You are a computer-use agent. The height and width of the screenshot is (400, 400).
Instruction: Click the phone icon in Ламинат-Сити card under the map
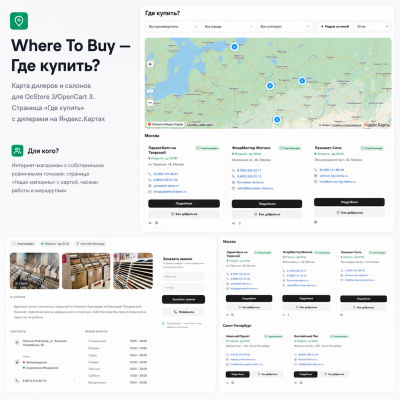click(x=316, y=170)
